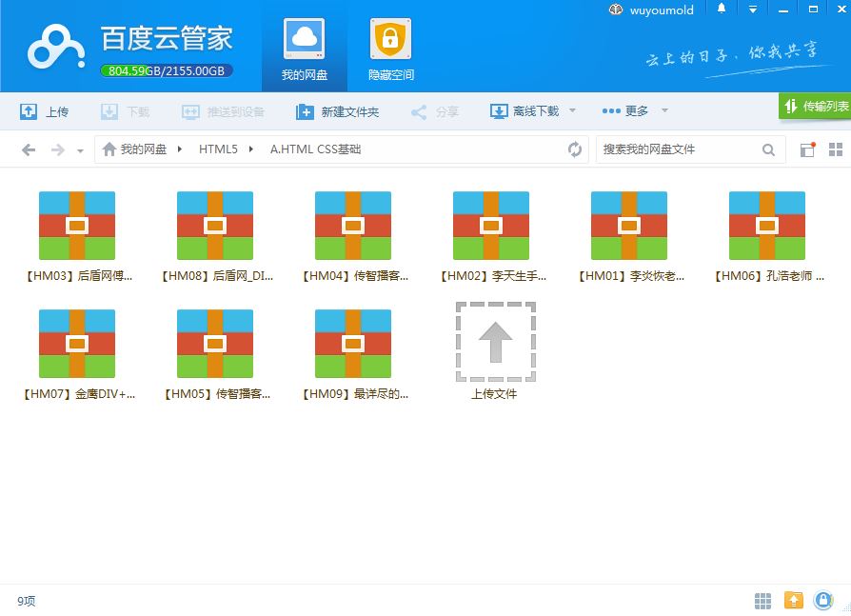This screenshot has height=616, width=851.
Task: Select the 【HM05】传智播客 archive
Action: coord(215,354)
